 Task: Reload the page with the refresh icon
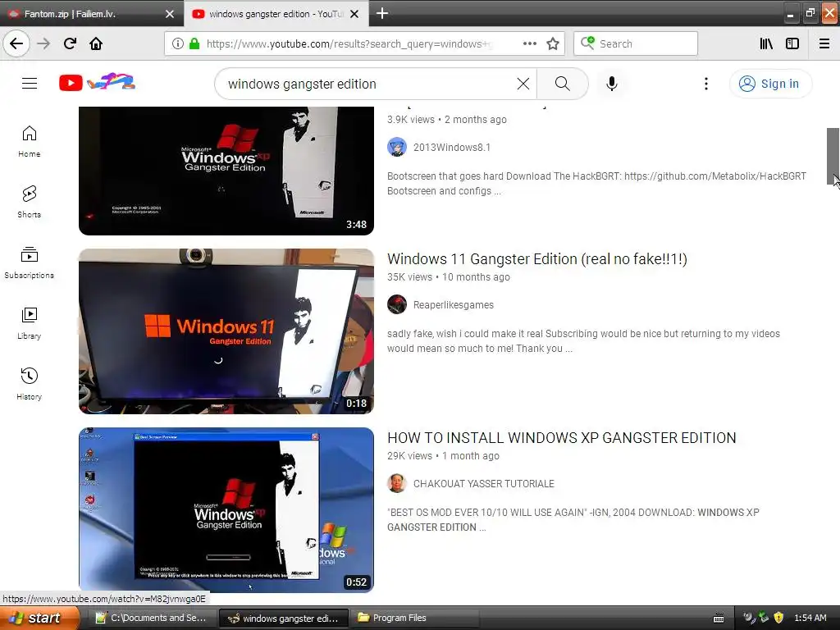click(70, 43)
